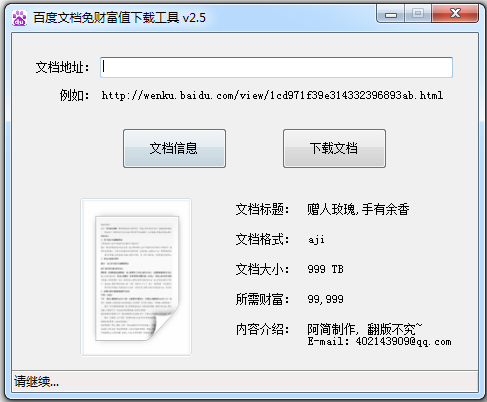Click the 下载文档 button
Screen dimensions: 487x402
(334, 148)
